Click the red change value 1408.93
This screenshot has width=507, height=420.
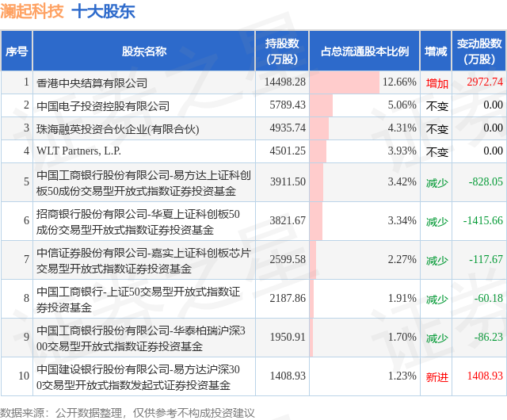click(x=485, y=376)
